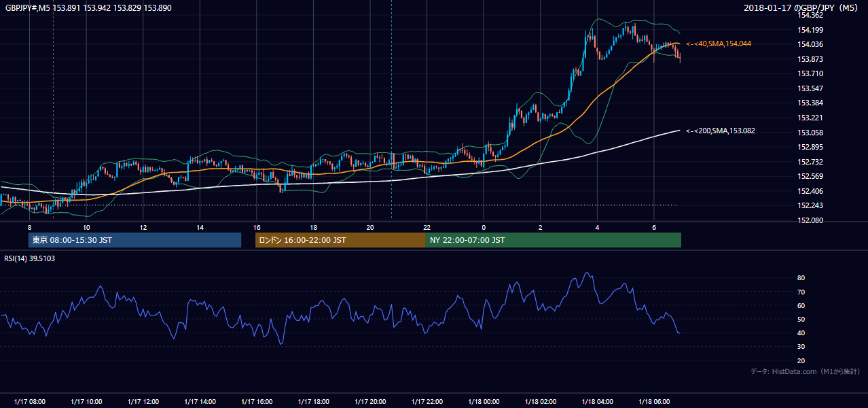This screenshot has width=868, height=408.
Task: Click price axis value 153.710
Action: click(x=810, y=73)
